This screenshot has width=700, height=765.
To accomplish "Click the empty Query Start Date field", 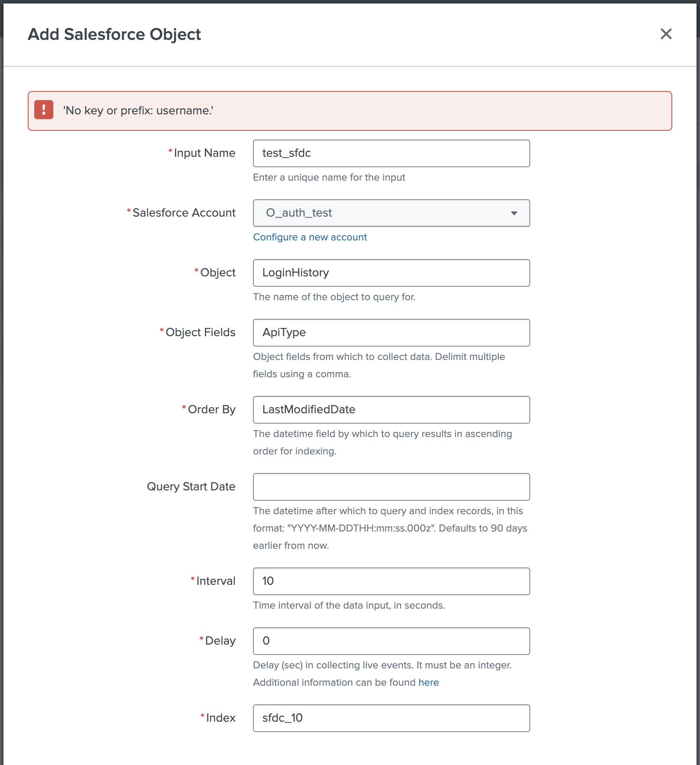I will [391, 486].
